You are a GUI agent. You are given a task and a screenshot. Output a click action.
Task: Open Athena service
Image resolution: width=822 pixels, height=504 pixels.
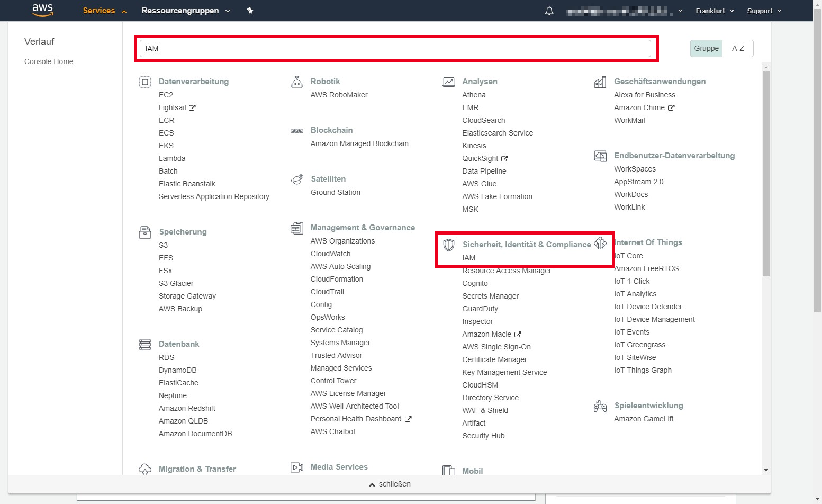(x=474, y=95)
